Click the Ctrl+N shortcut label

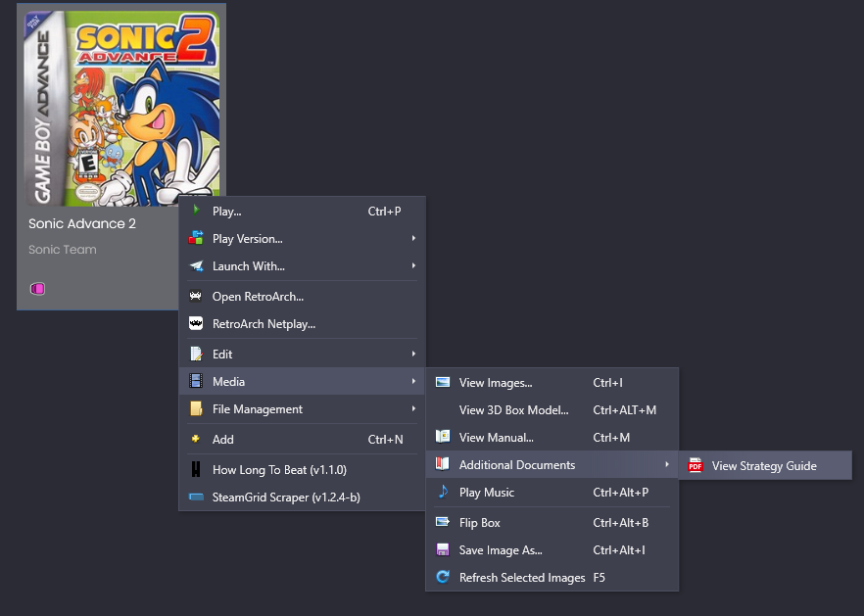click(x=385, y=439)
